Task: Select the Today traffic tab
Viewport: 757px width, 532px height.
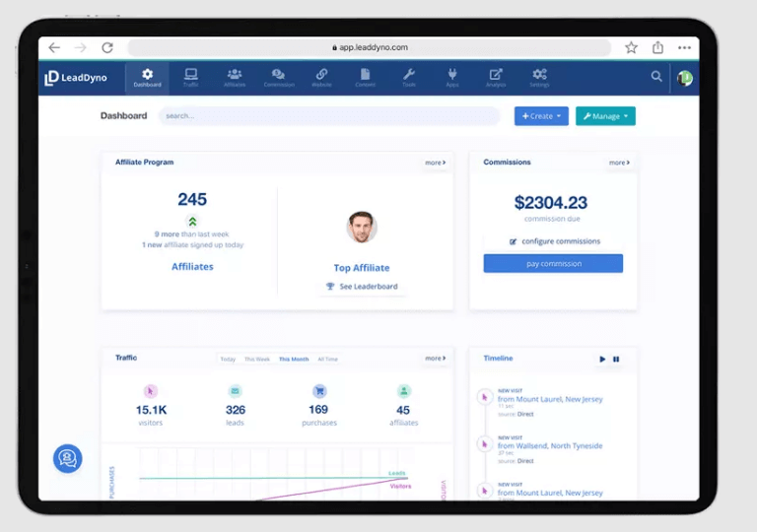Action: [228, 360]
